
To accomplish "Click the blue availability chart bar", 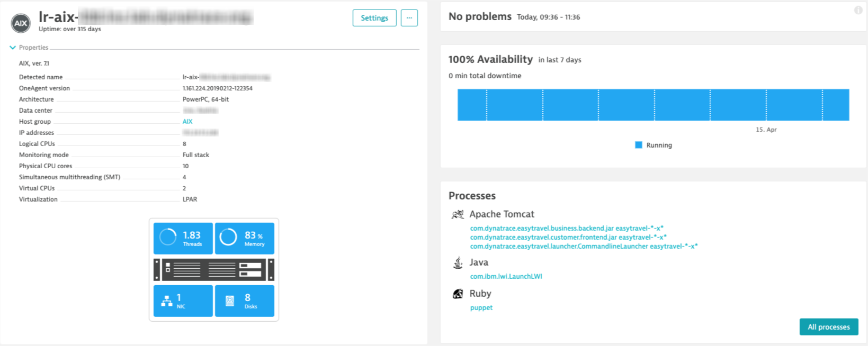I will [x=654, y=105].
